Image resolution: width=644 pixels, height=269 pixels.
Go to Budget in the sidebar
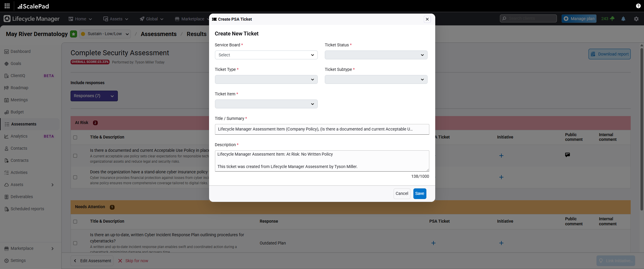click(17, 112)
